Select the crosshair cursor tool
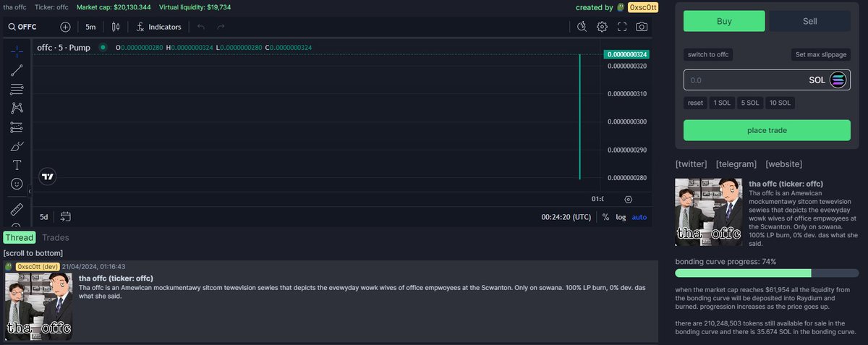868x345 pixels. tap(17, 51)
